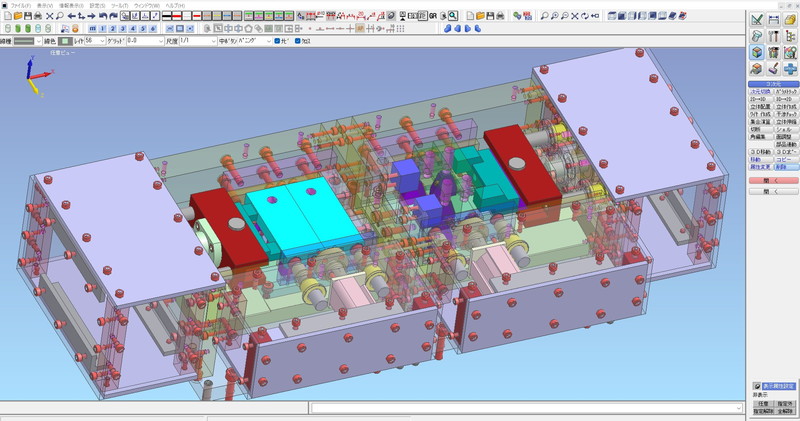Click the コピー button in right panel
This screenshot has width=800, height=421.
785,158
